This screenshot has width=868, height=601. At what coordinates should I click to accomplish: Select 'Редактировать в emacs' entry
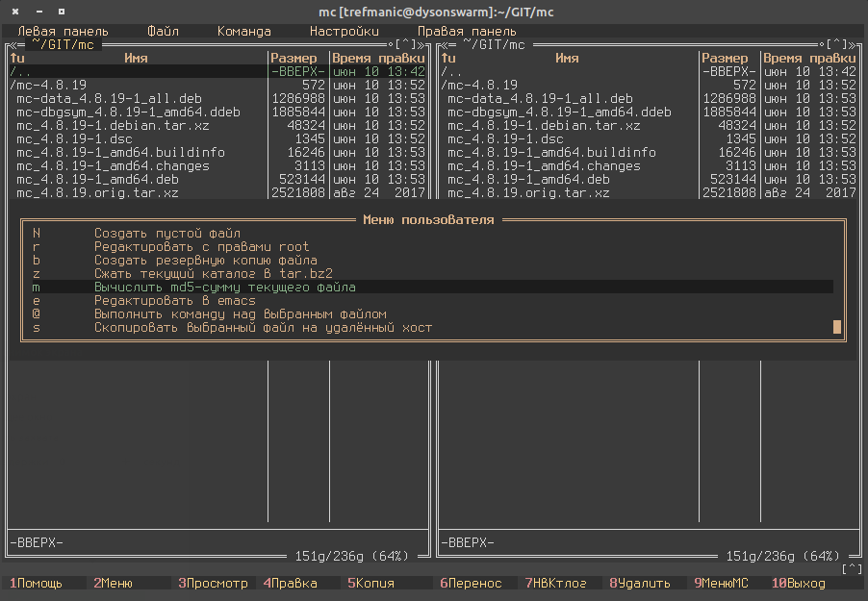174,300
